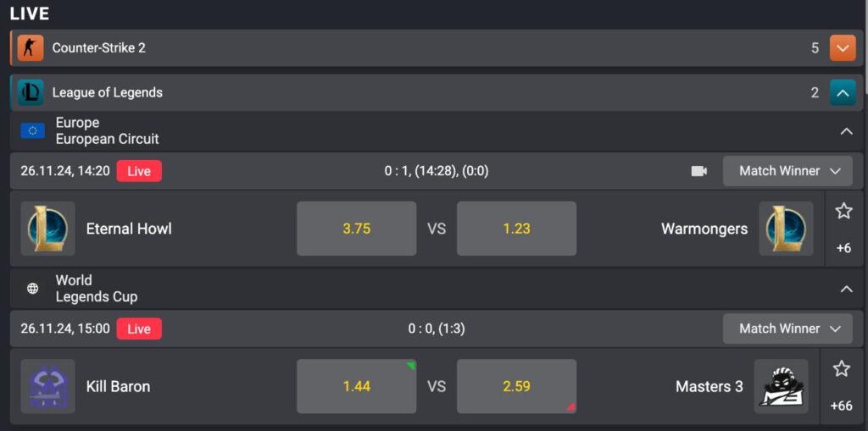This screenshot has height=431, width=868.
Task: Show +66 more markets for Kill Baron match
Action: [x=841, y=406]
